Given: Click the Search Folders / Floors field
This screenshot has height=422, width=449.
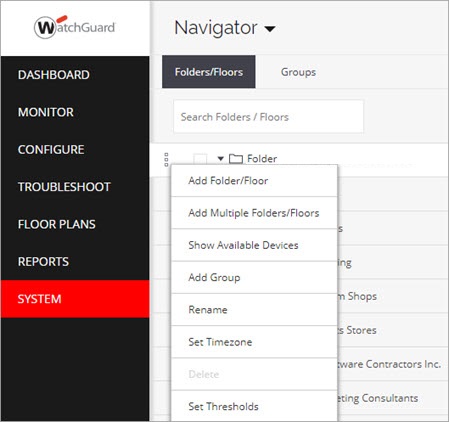Looking at the screenshot, I should tap(268, 117).
